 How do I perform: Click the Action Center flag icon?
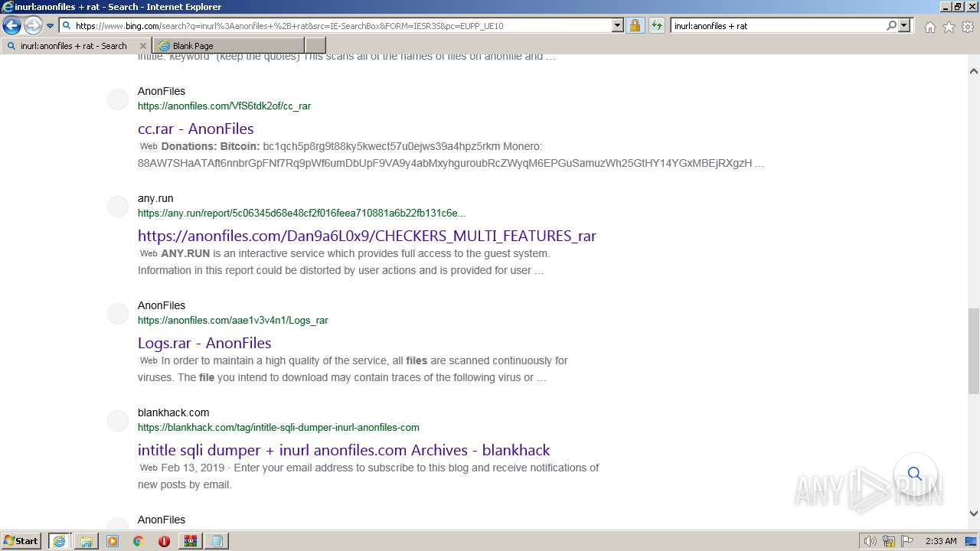tap(906, 541)
